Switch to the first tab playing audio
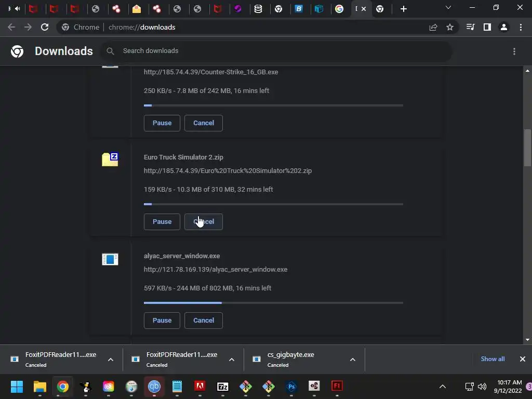Image resolution: width=532 pixels, height=399 pixels. tap(14, 9)
